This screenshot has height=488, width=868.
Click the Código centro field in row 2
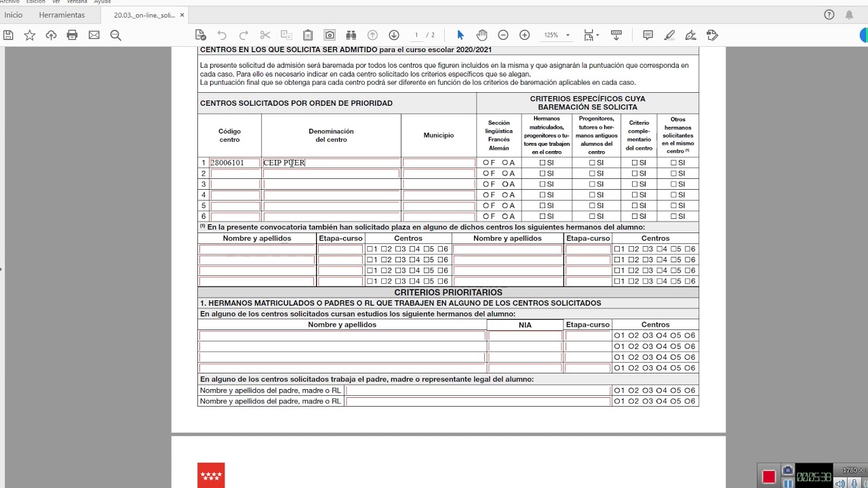click(x=235, y=174)
